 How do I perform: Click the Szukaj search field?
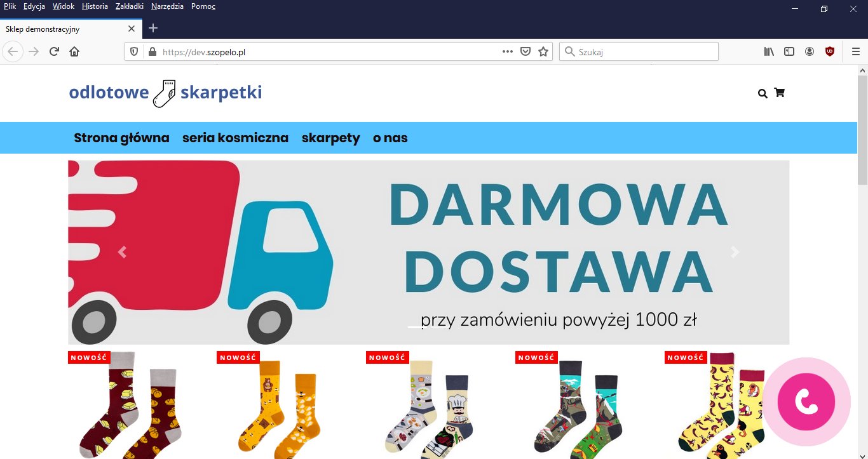pos(639,51)
